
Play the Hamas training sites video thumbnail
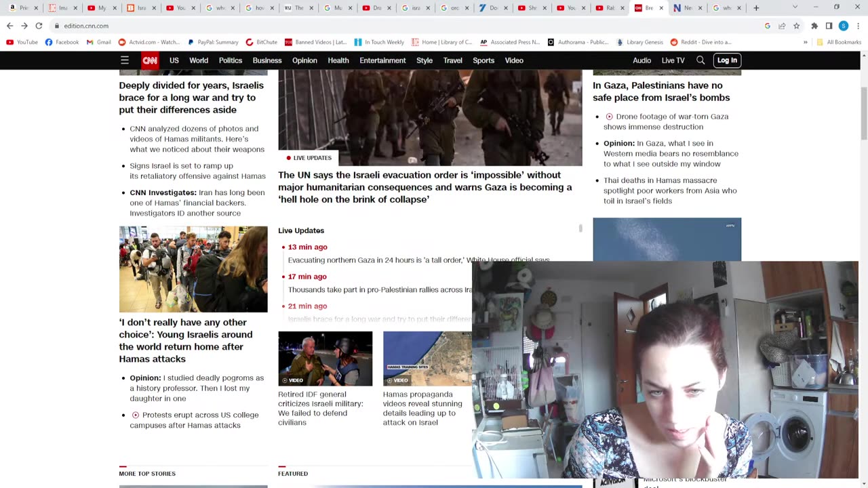[427, 359]
